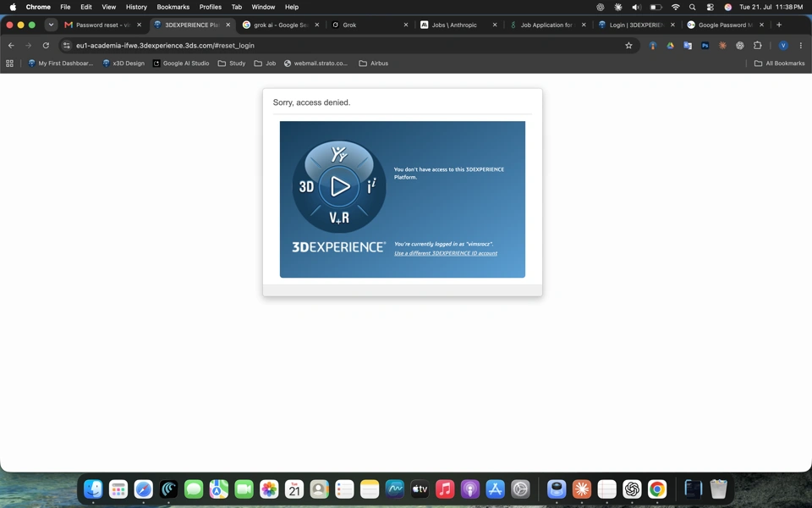Viewport: 812px width, 508px height.
Task: Click the date and time in menu bar
Action: 771,8
